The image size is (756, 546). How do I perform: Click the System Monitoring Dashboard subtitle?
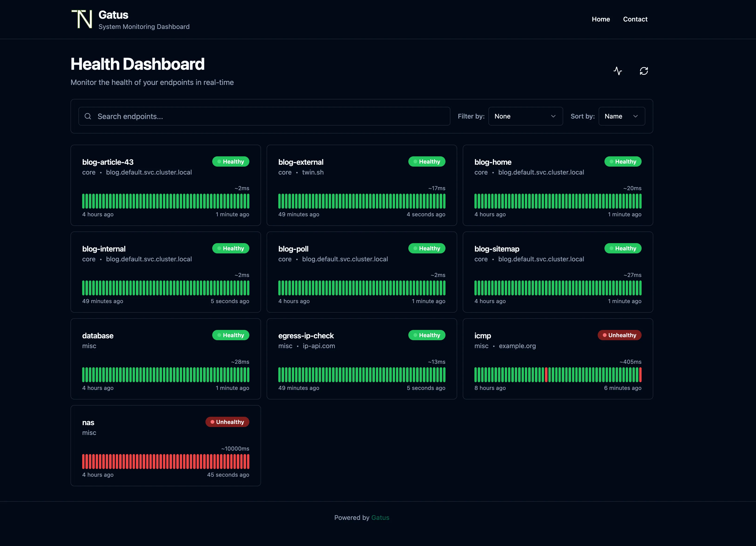click(144, 27)
